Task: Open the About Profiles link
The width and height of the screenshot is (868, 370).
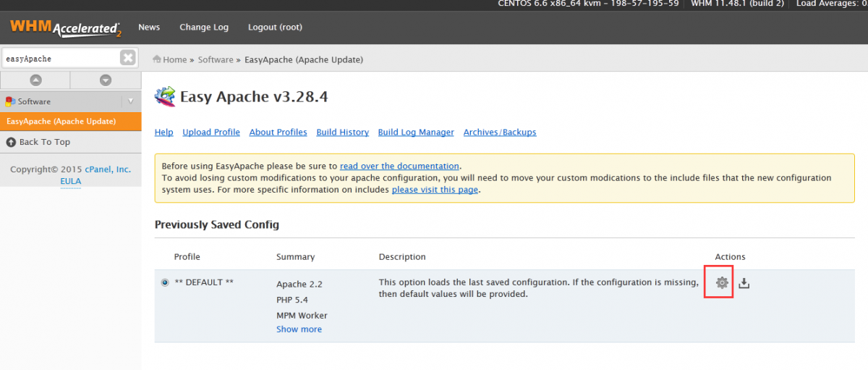Action: point(278,133)
